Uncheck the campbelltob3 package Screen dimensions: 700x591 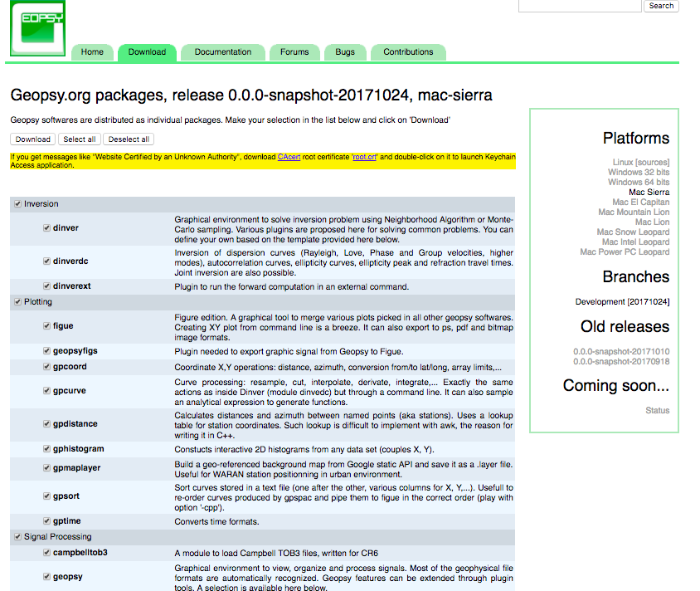[x=47, y=553]
